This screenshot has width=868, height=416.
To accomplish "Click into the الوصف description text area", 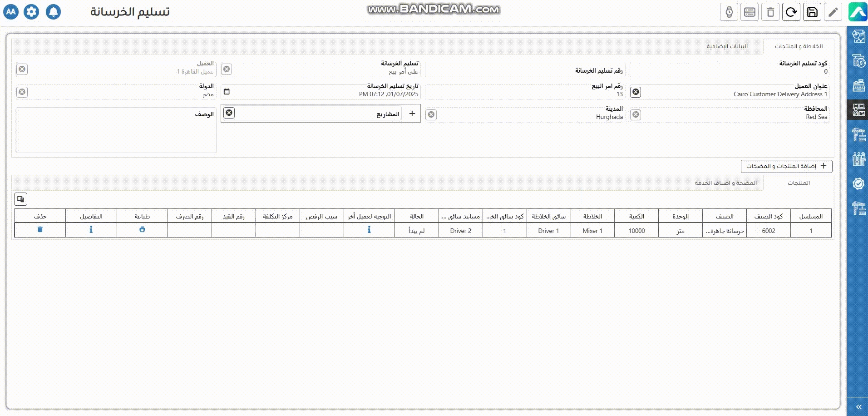I will click(116, 134).
